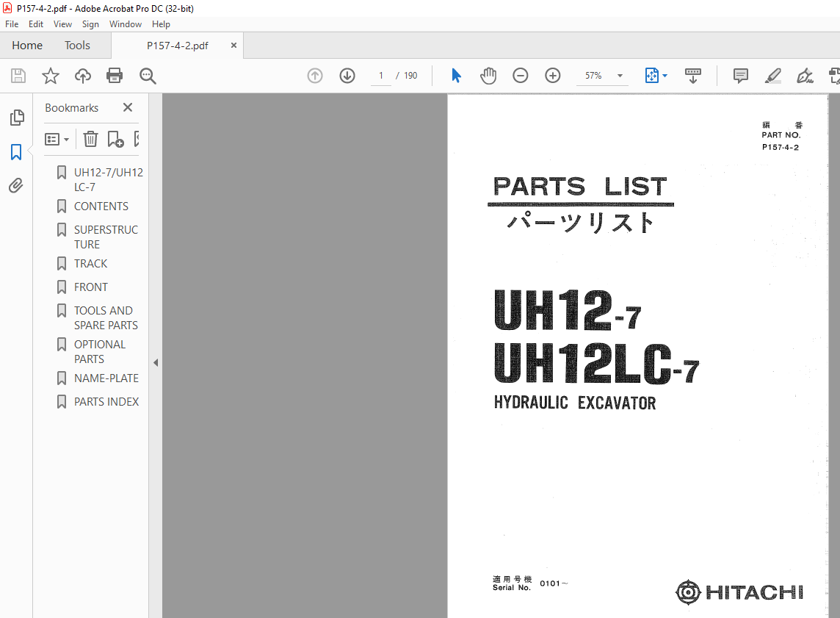Open the Sign menu
The width and height of the screenshot is (840, 618).
(x=90, y=24)
